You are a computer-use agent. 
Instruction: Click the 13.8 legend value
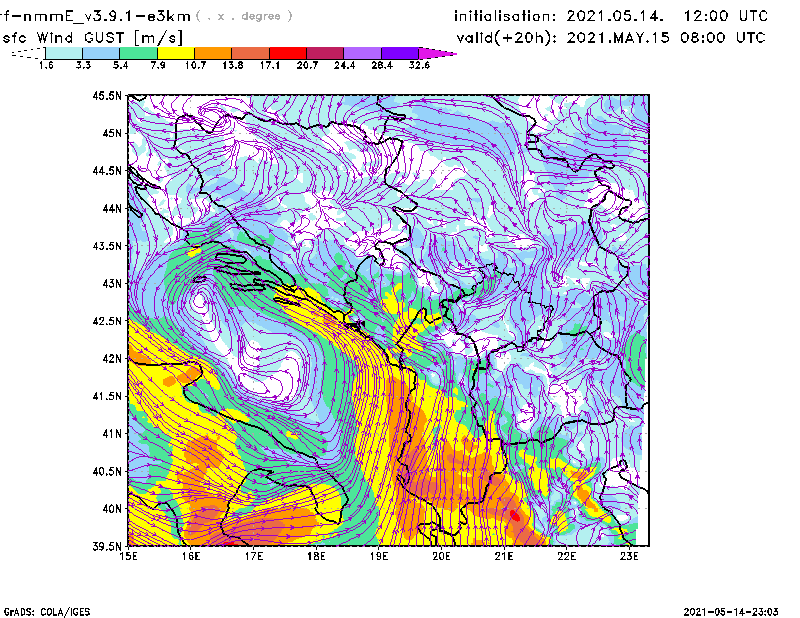coord(233,65)
